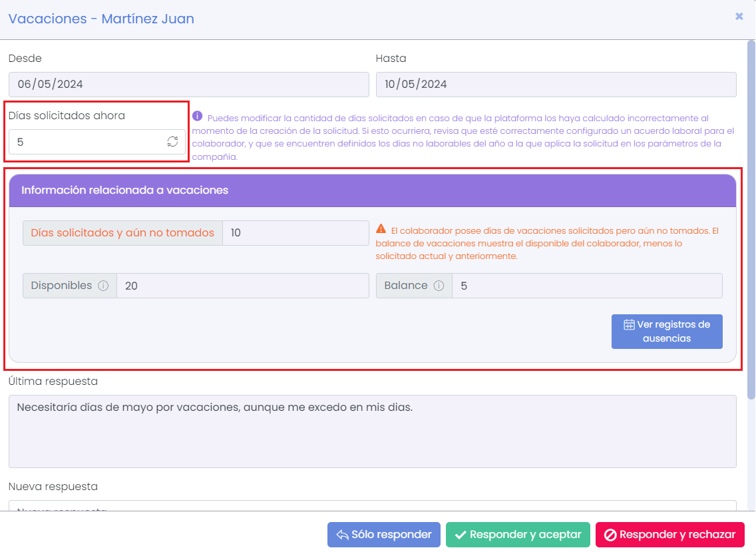Click the Días solicitados y aún no tomados value
The image size is (756, 556).
pyautogui.click(x=295, y=233)
